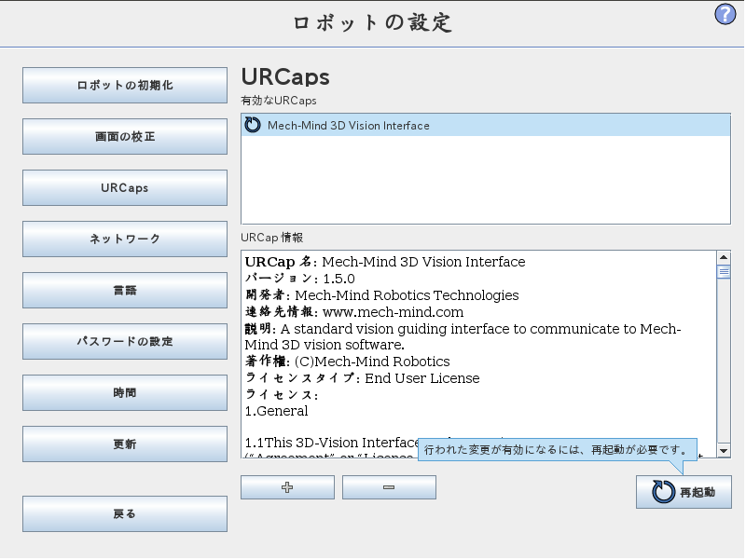Image resolution: width=746 pixels, height=560 pixels.
Task: Open 時間 time settings
Action: [125, 392]
